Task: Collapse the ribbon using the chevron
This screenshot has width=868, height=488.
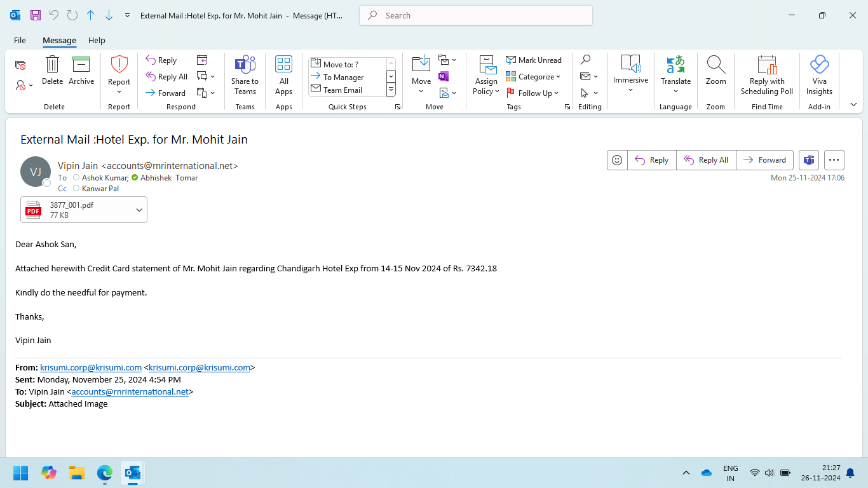Action: (853, 105)
